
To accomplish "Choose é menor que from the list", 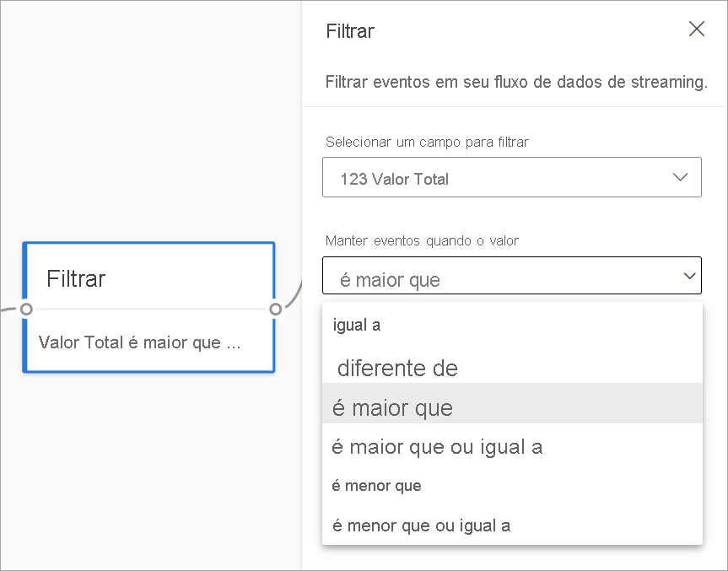I will tap(376, 486).
